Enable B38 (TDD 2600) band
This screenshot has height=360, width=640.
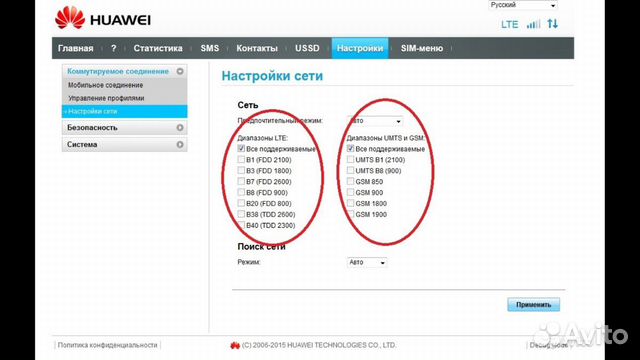pyautogui.click(x=241, y=214)
